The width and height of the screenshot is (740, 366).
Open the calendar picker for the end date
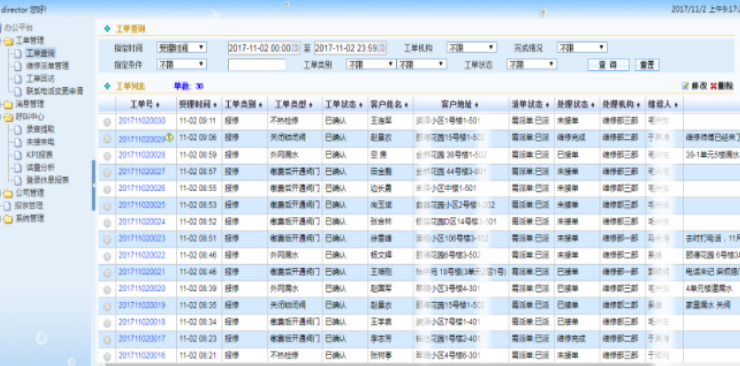(382, 48)
